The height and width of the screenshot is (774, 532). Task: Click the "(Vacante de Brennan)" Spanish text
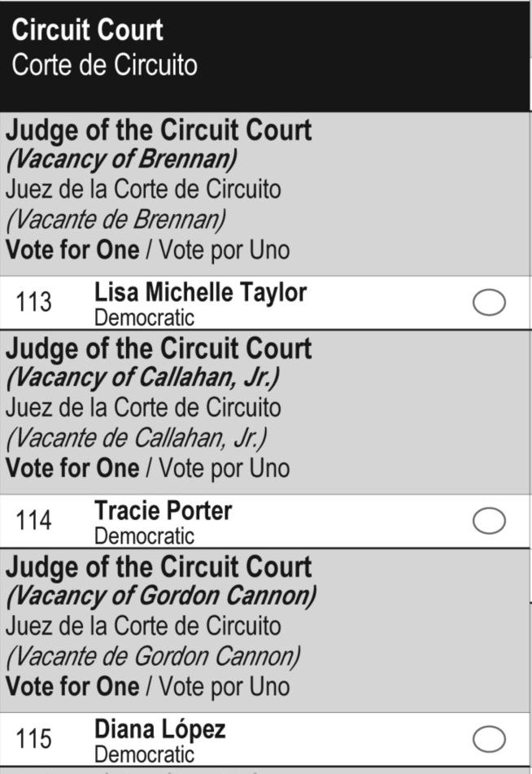coord(115,219)
